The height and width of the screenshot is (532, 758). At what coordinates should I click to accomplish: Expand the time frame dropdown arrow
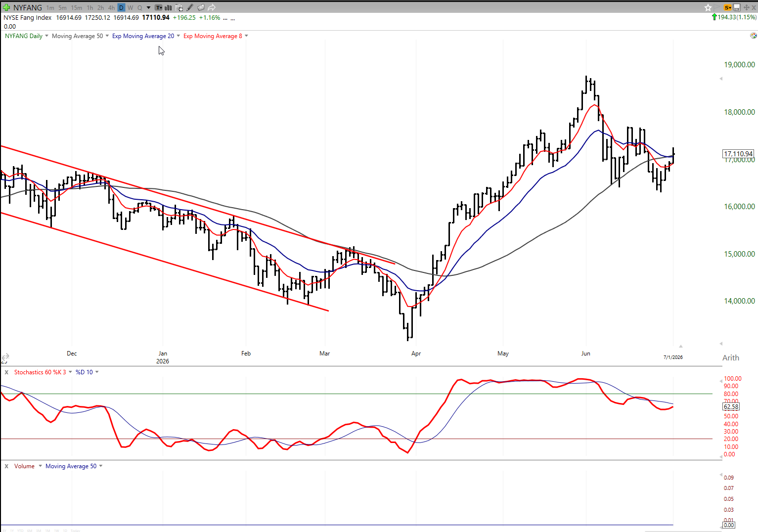[148, 8]
